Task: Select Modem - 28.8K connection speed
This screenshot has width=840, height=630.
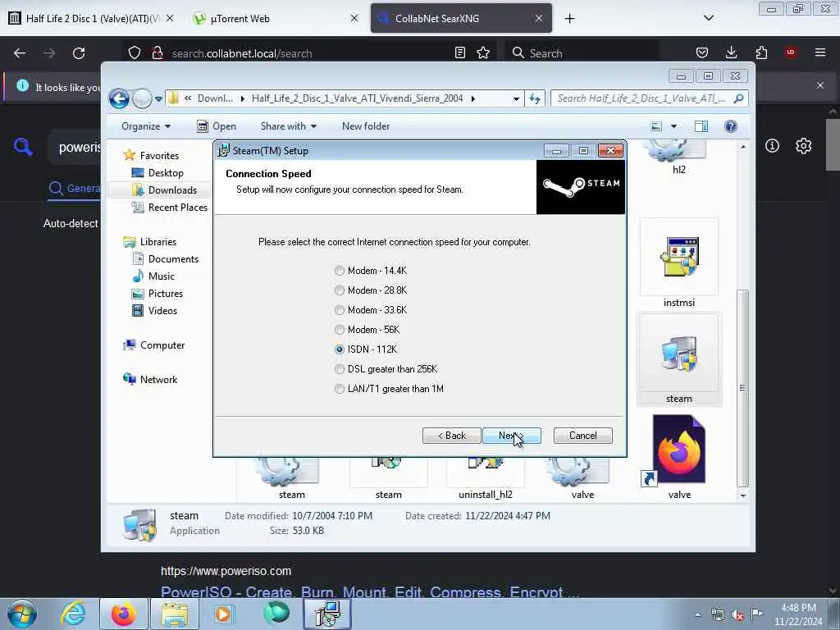Action: (x=371, y=290)
